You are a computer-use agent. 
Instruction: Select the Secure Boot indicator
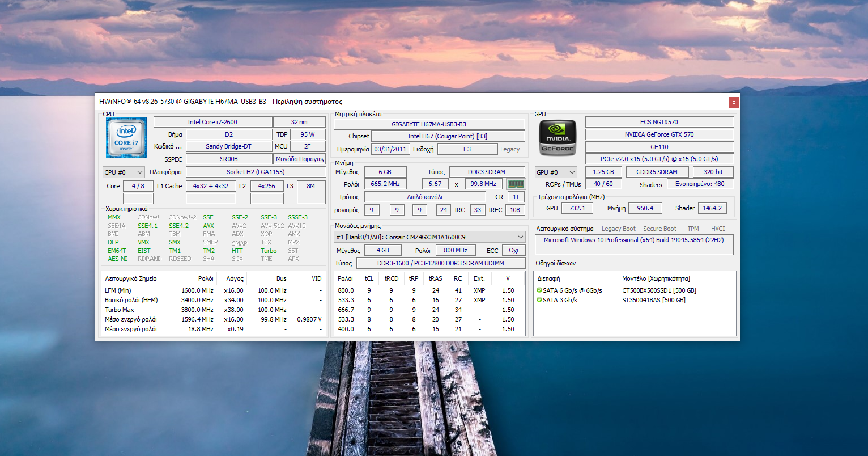tap(659, 229)
